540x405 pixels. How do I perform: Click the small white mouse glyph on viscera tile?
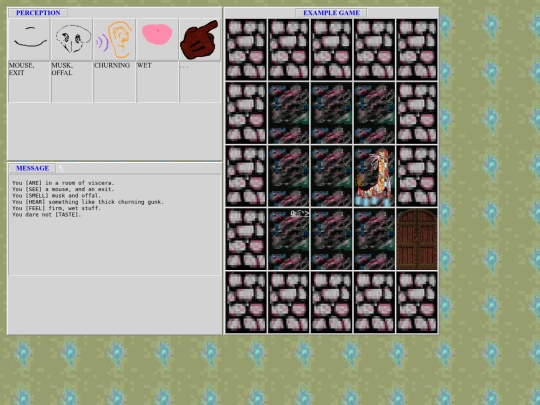pos(299,214)
